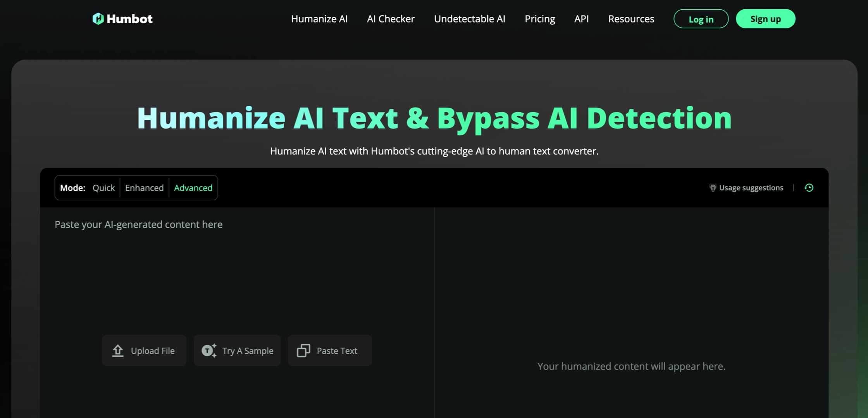Screen dimensions: 868x418
Task: Click the Log in button
Action: pyautogui.click(x=701, y=19)
